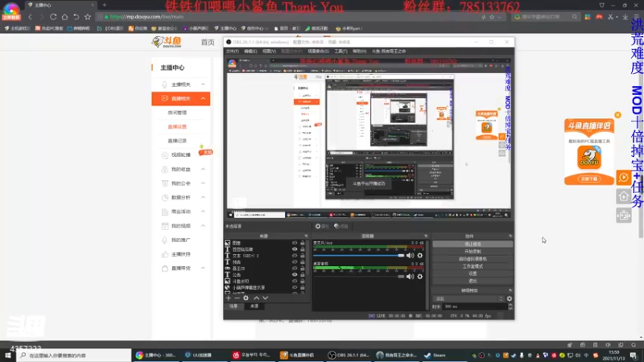Toggle the lock on 文本 (GDI+) 2 source
The height and width of the screenshot is (362, 644).
pos(303,256)
